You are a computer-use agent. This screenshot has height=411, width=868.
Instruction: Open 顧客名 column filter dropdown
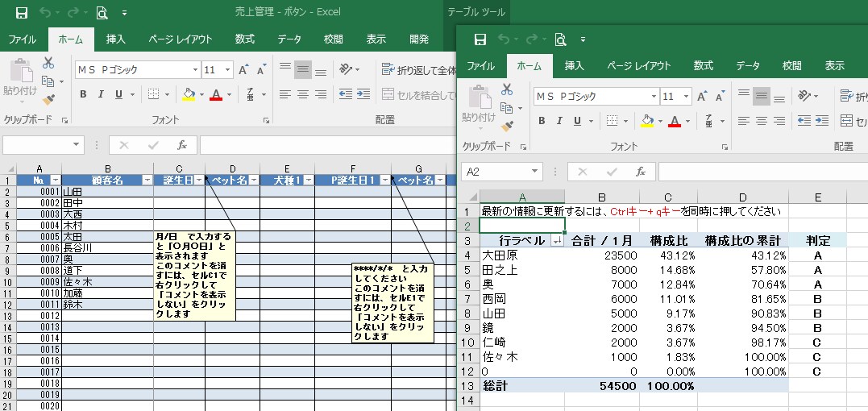(x=147, y=181)
